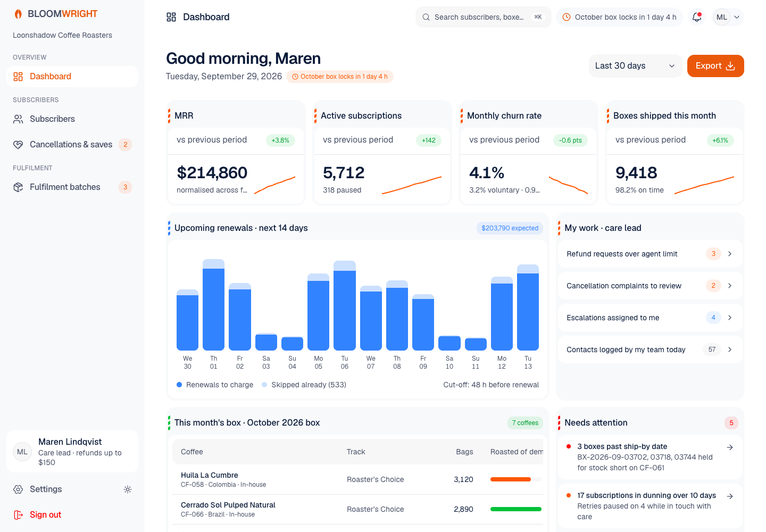Click the MRR $214,860 value

(x=212, y=173)
